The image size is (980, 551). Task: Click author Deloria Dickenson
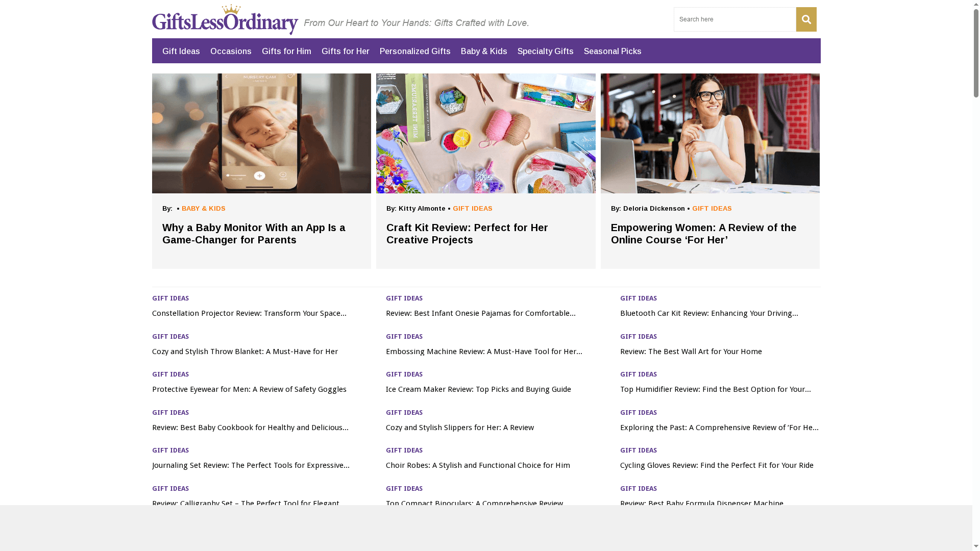654,208
